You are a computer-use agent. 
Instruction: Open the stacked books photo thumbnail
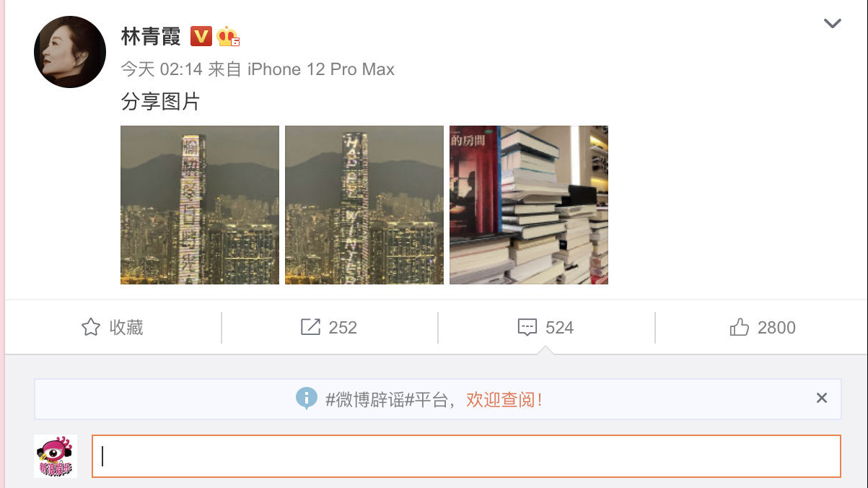(x=529, y=205)
